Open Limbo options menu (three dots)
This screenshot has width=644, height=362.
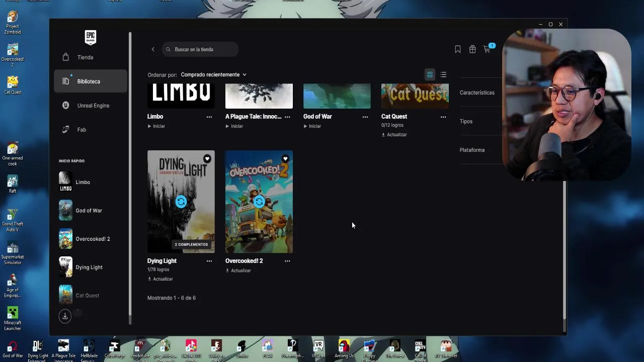209,117
